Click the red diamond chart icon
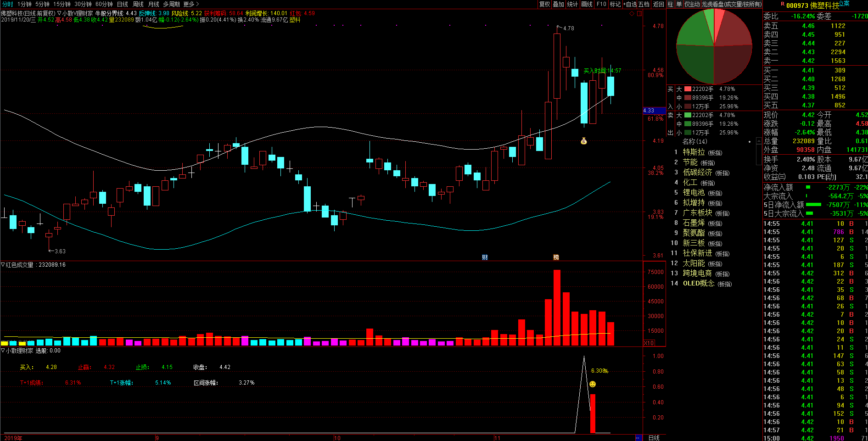The width and height of the screenshot is (868, 441). [x=632, y=13]
